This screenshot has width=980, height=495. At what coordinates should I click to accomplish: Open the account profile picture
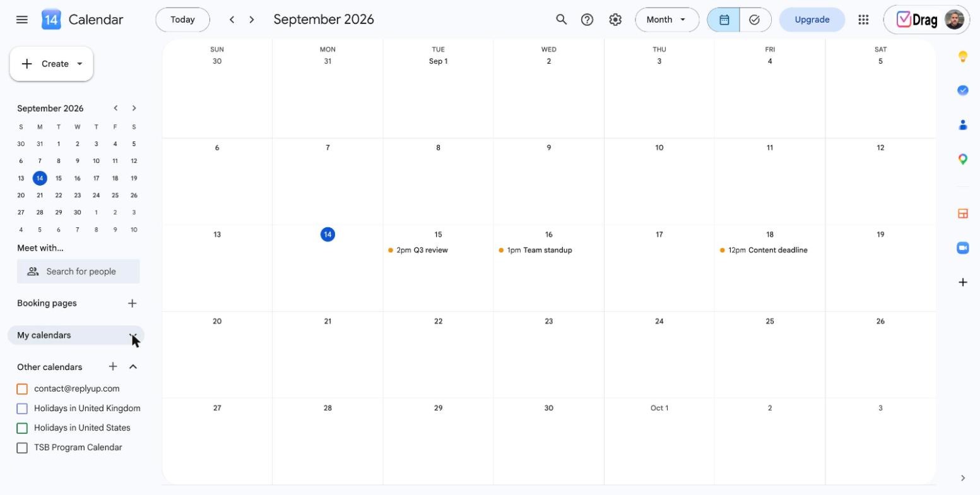[955, 20]
